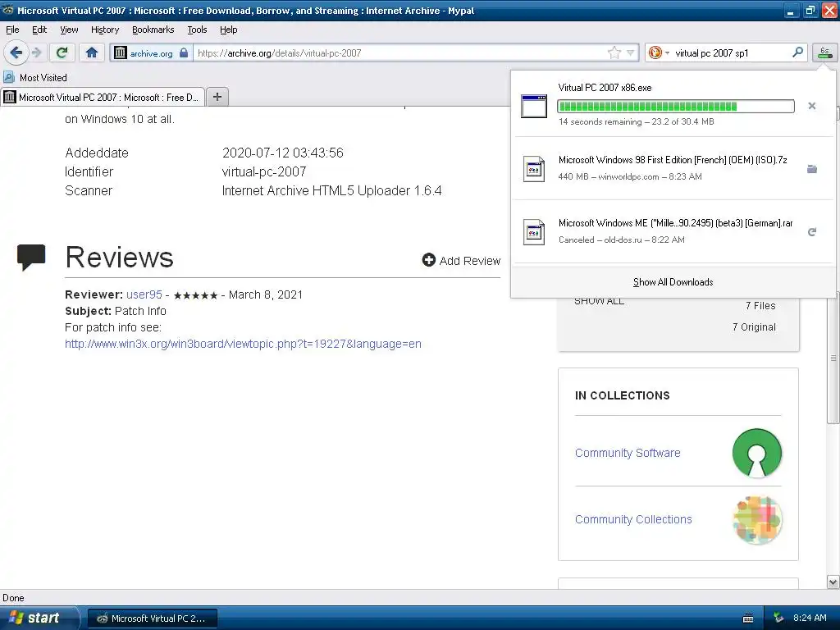Click the search magnifier icon
The height and width of the screenshot is (630, 840).
point(797,52)
